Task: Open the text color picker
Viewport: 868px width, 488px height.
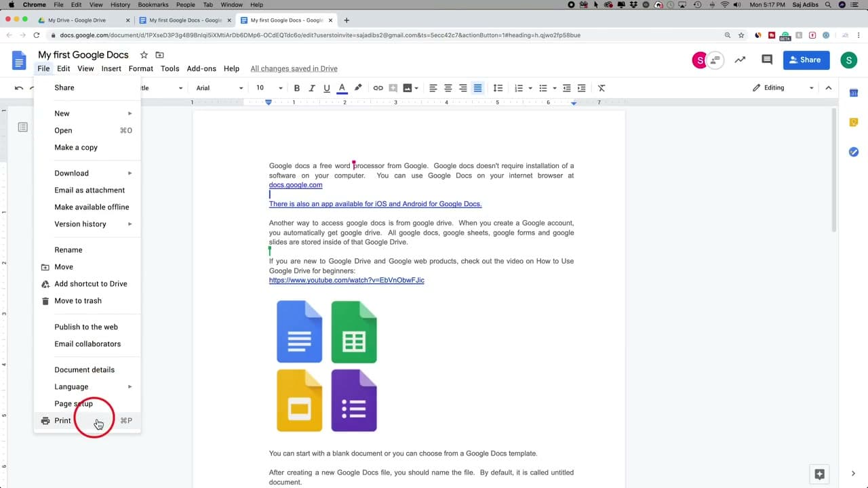Action: pos(342,88)
